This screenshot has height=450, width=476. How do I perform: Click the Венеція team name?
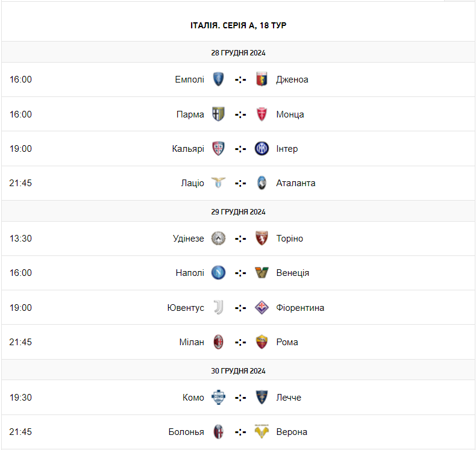(x=293, y=273)
